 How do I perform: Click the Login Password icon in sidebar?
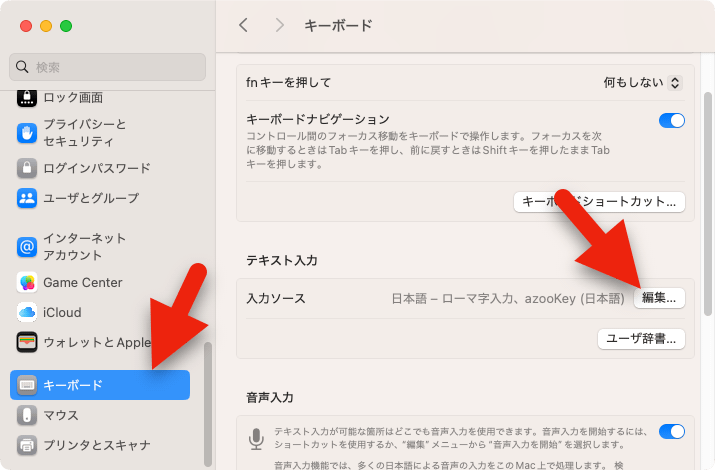tap(27, 168)
